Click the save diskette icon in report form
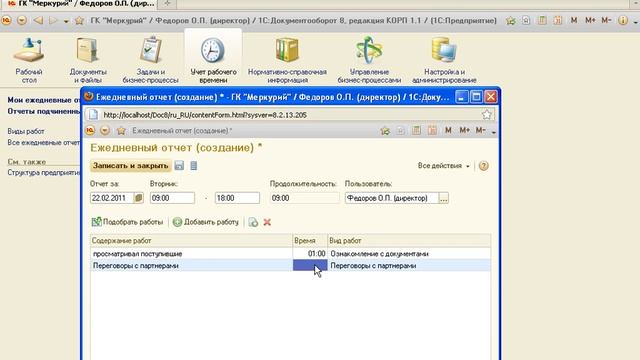This screenshot has height=360, width=640. tap(179, 166)
